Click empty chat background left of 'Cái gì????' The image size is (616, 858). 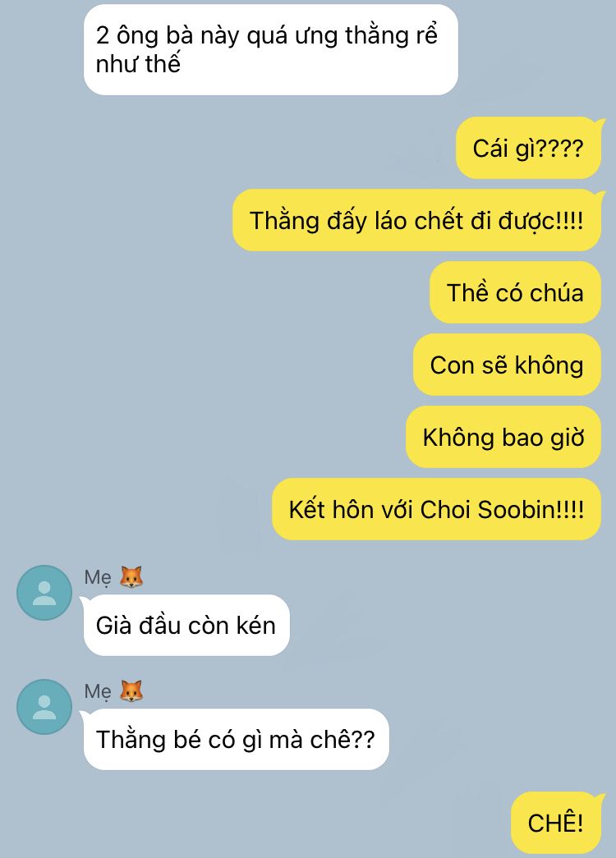pos(274,149)
